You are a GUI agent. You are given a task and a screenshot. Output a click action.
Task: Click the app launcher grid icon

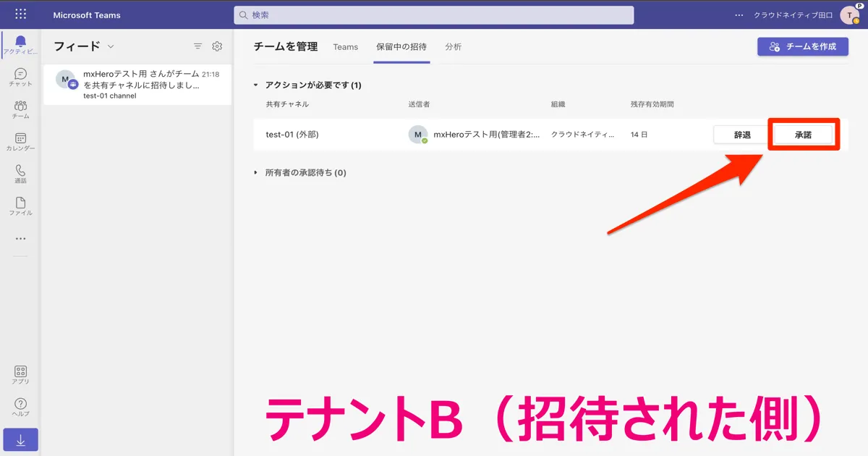20,14
